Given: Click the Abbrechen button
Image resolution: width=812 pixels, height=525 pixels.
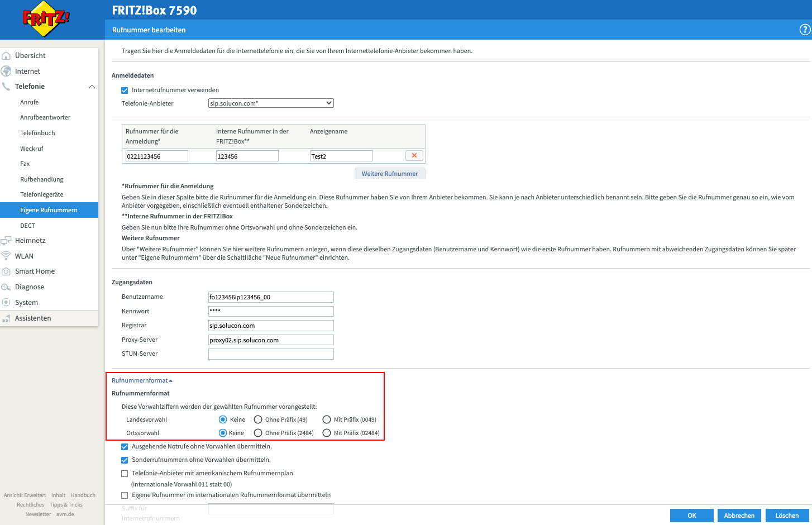Looking at the screenshot, I should point(739,516).
